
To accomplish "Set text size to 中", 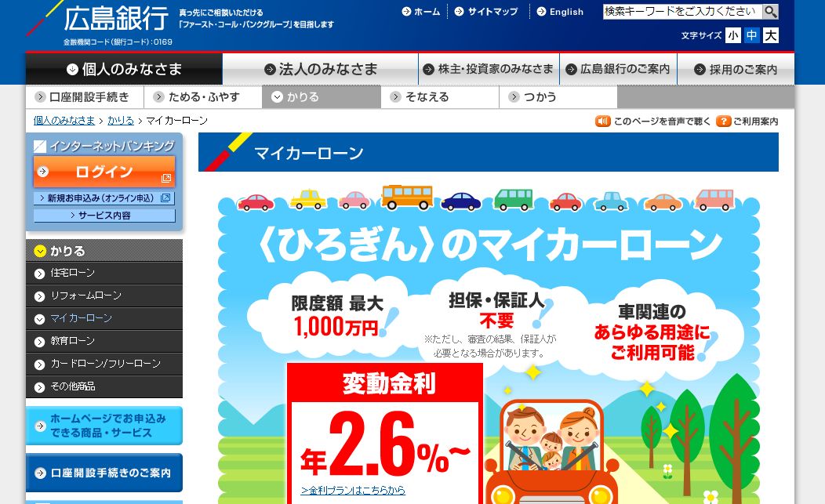I will [x=752, y=35].
